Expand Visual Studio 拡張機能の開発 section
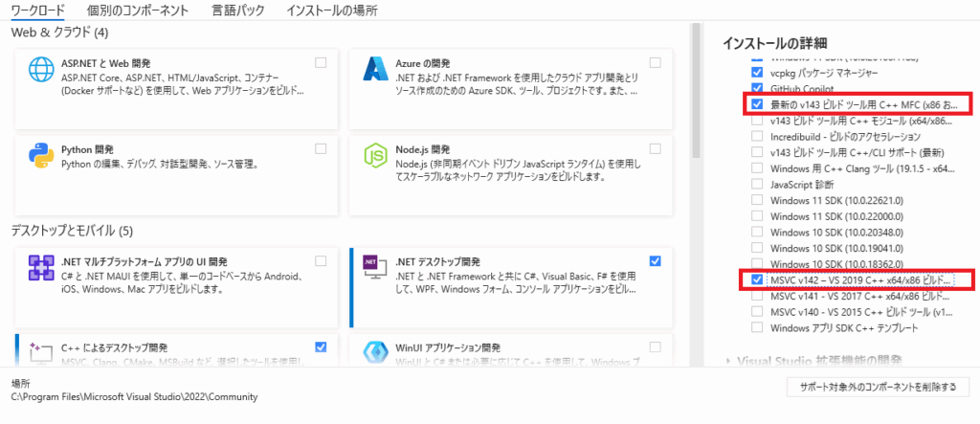The height and width of the screenshot is (424, 980). pos(729,361)
